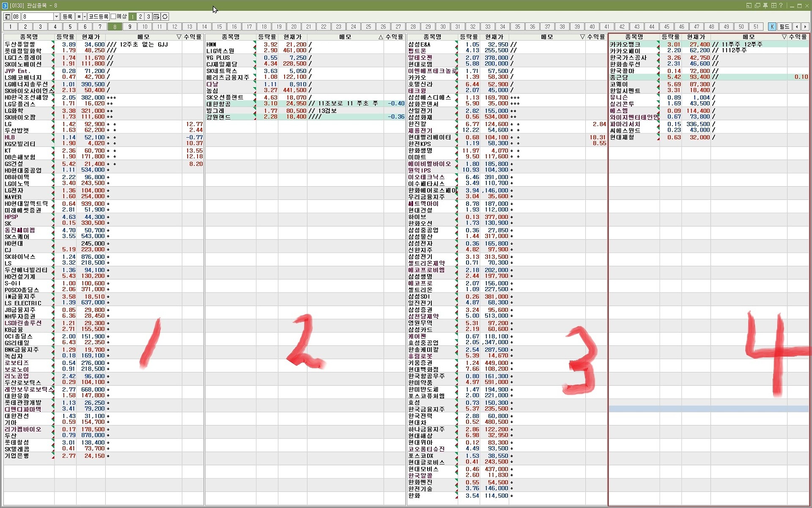This screenshot has width=812, height=508.
Task: Open the 필드 field settings button
Action: (785, 26)
